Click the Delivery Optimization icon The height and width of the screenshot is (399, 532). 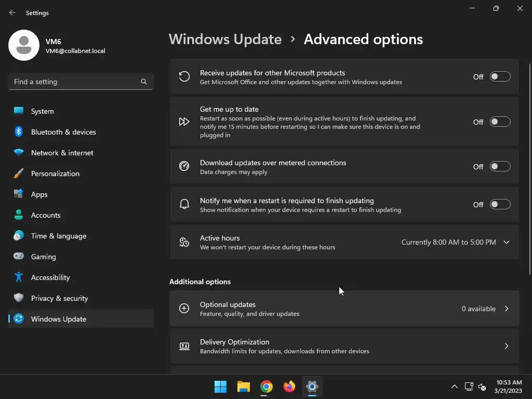(184, 346)
